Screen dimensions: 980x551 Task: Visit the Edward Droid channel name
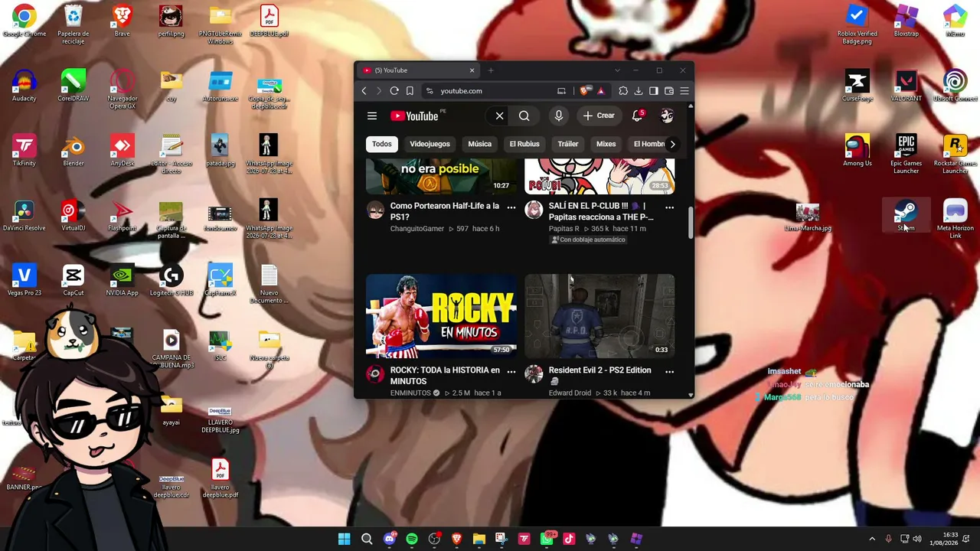pos(570,393)
